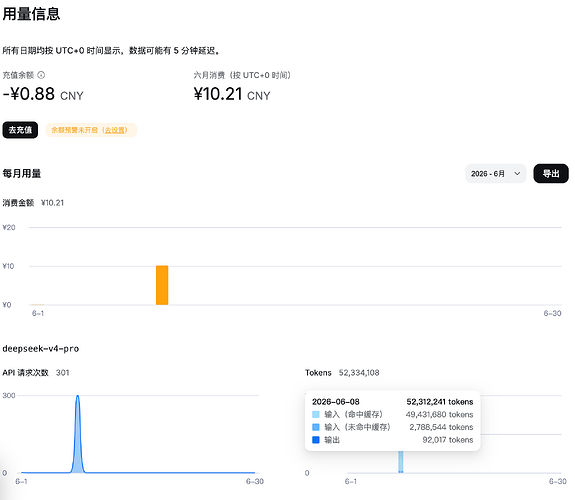This screenshot has height=500, width=575.
Task: Click the 49,431,680 tokens value
Action: (x=439, y=415)
